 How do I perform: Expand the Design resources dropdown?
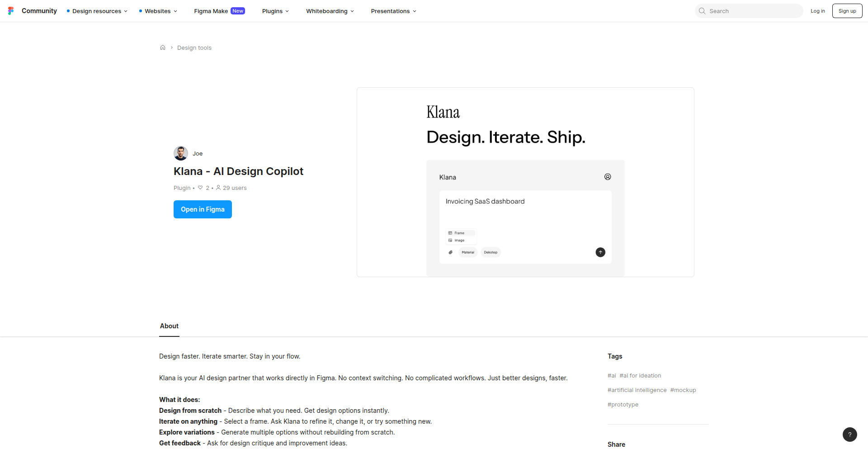97,11
